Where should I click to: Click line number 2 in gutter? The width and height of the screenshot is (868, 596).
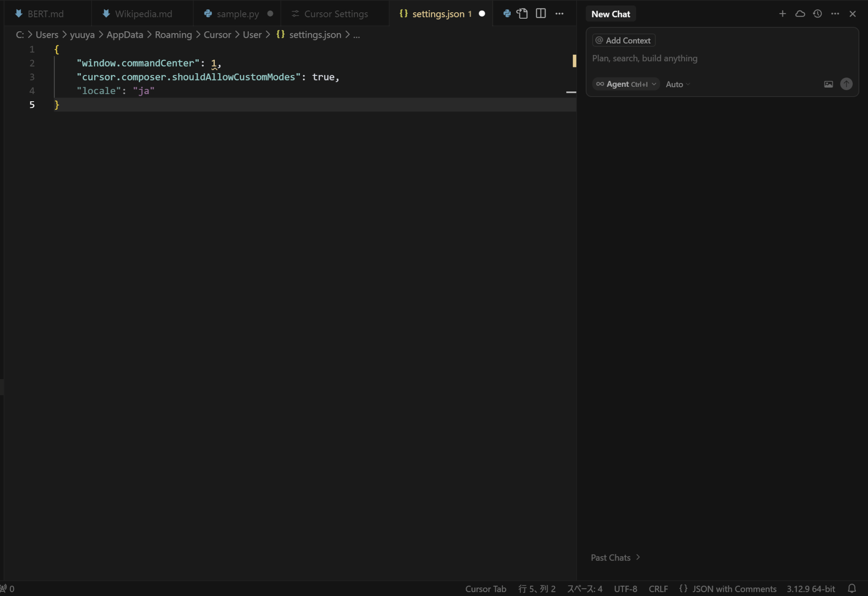click(32, 63)
